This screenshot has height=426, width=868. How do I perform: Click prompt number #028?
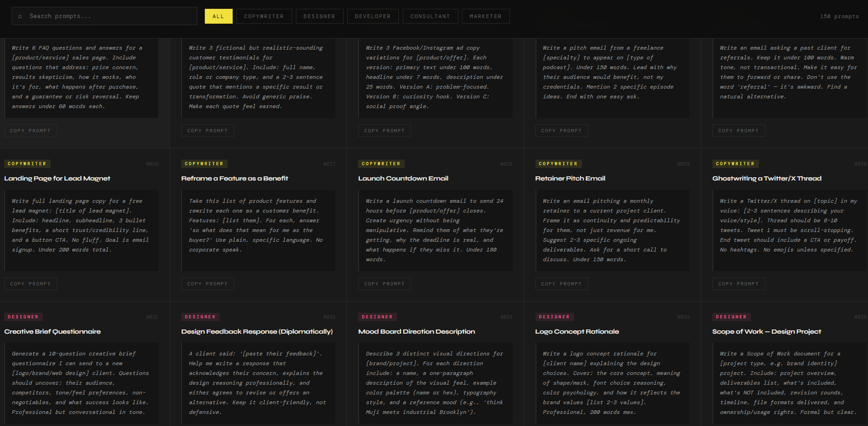coord(506,164)
